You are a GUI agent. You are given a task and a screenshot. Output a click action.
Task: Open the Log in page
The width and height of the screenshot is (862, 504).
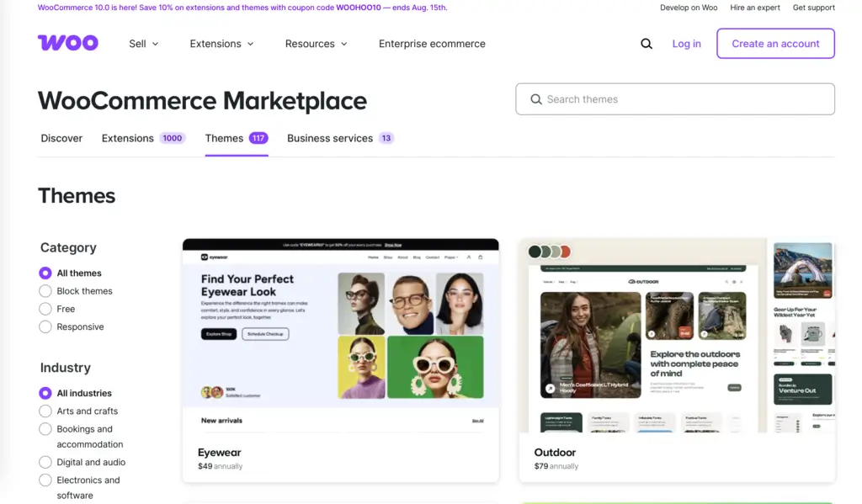pos(687,43)
